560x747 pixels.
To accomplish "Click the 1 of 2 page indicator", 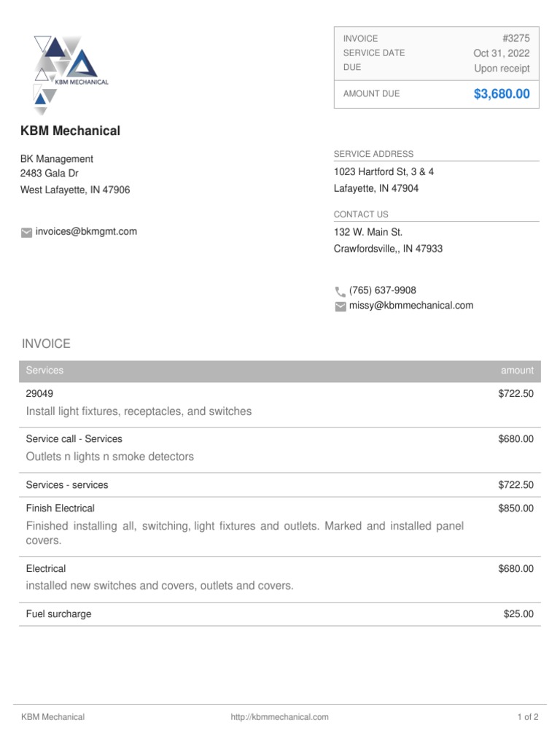I will (x=528, y=717).
